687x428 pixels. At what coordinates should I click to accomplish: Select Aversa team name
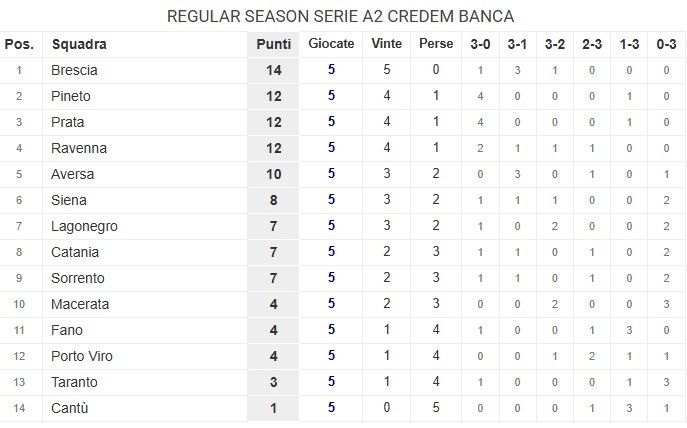(73, 174)
